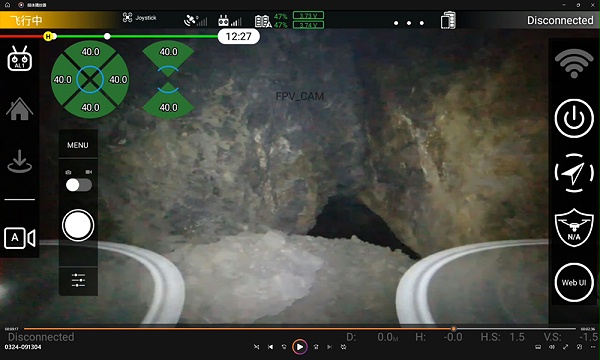Open the auto camera mode icon

coord(20,238)
